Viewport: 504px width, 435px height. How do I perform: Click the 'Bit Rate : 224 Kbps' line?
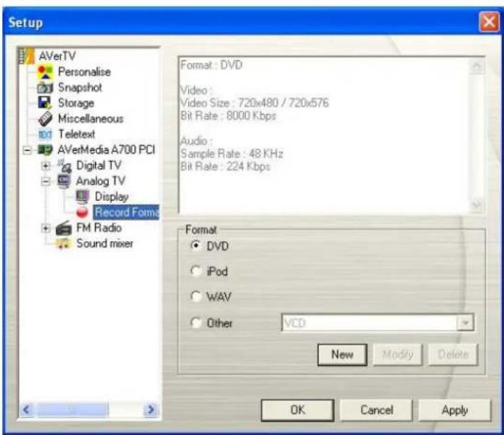[225, 166]
